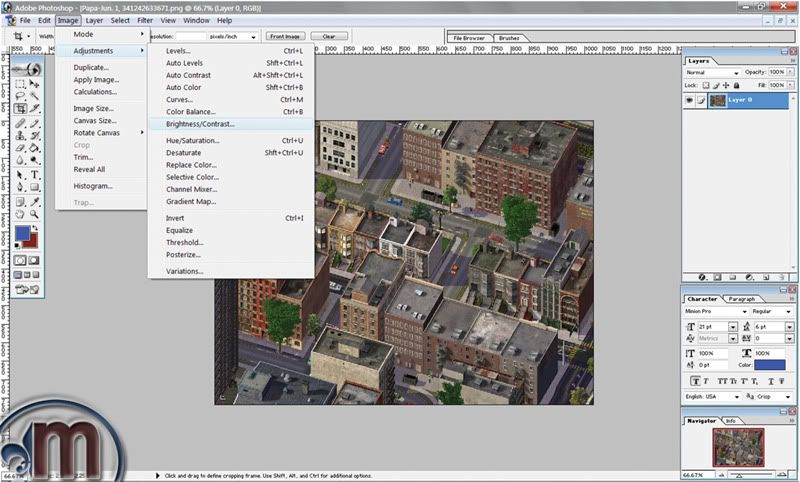
Task: Choose the Rectangular Marquee tool
Action: [x=21, y=82]
